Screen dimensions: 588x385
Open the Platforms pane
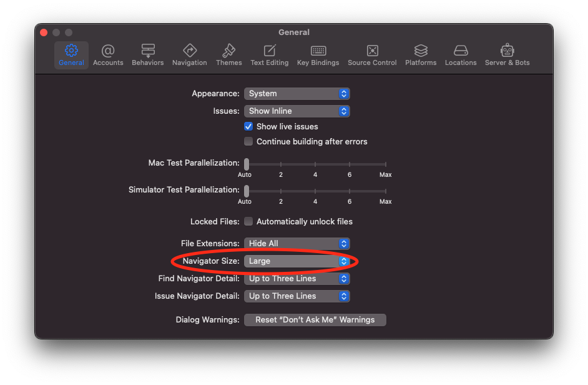tap(421, 55)
